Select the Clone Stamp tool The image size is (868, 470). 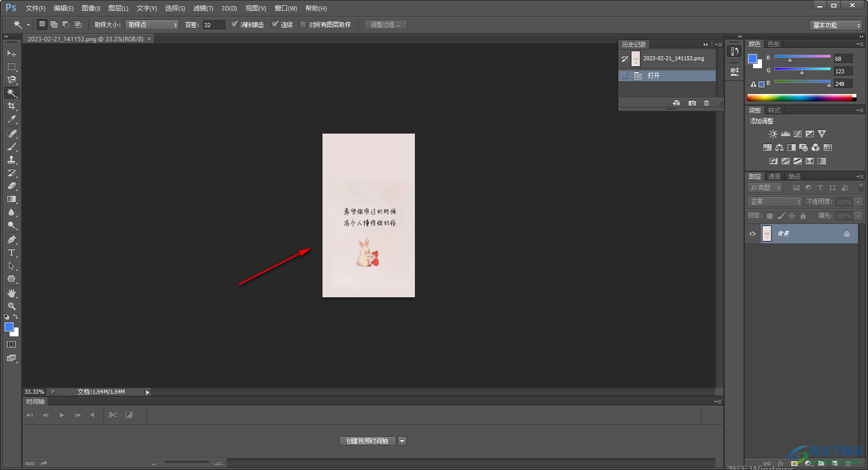(12, 160)
